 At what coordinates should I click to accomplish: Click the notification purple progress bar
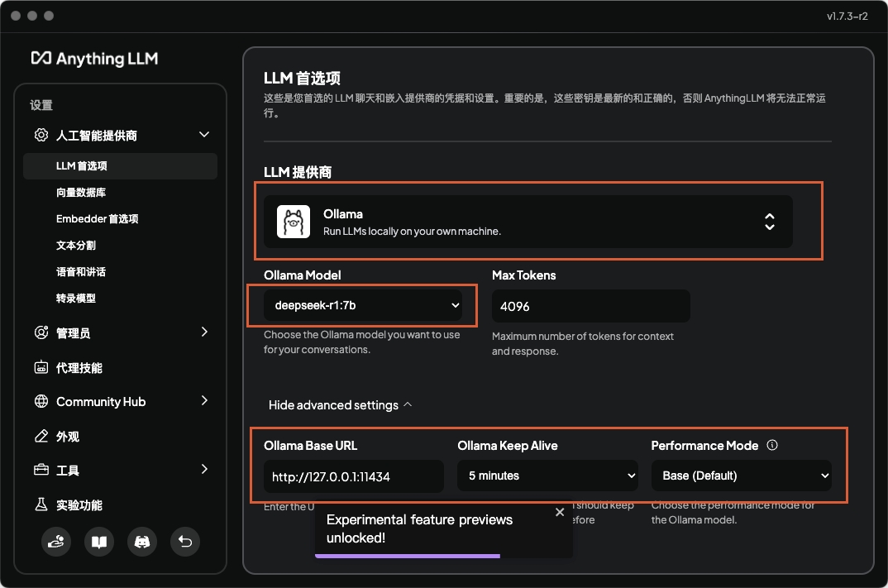click(407, 557)
